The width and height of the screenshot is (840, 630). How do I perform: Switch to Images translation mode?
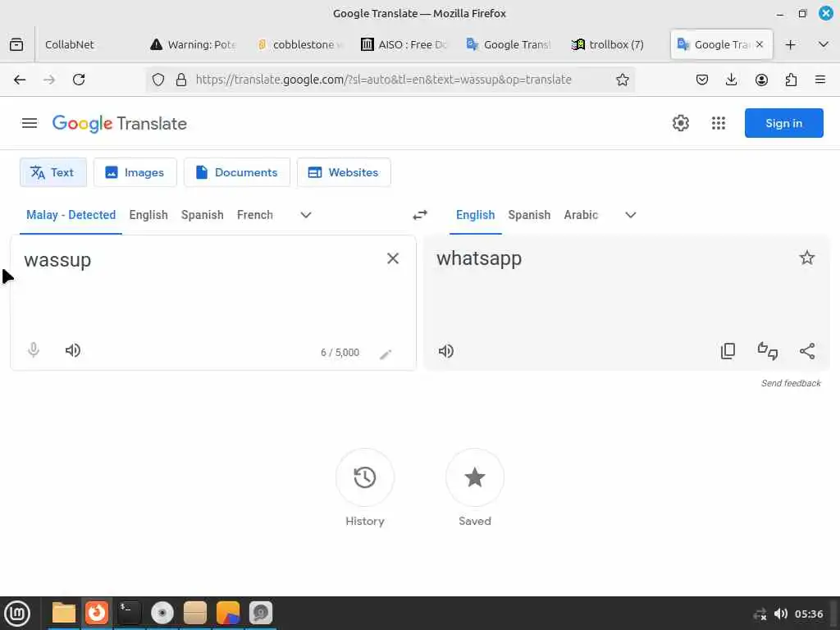pyautogui.click(x=135, y=172)
